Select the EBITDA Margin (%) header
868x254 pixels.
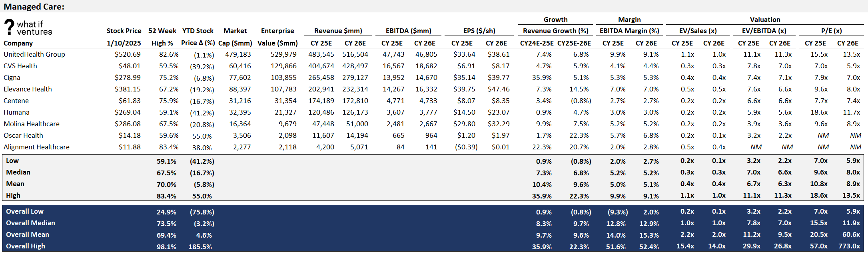point(629,31)
